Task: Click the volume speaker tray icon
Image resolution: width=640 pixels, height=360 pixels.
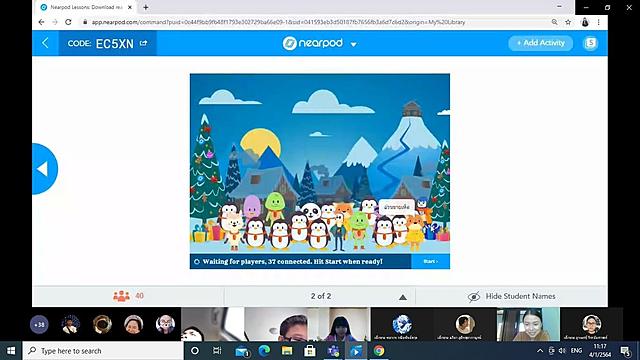Action: pos(562,351)
